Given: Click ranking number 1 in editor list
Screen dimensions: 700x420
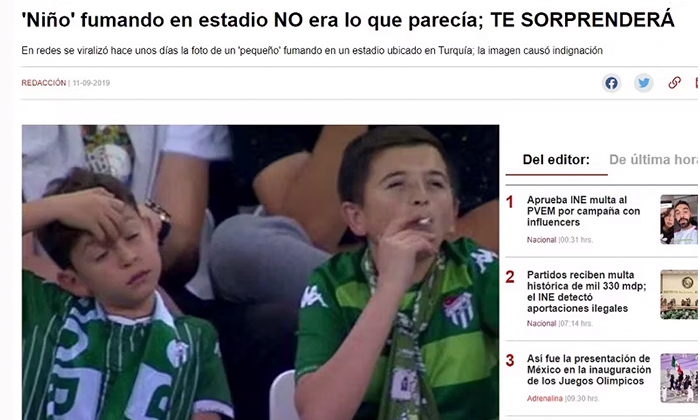Looking at the screenshot, I should [x=509, y=202].
